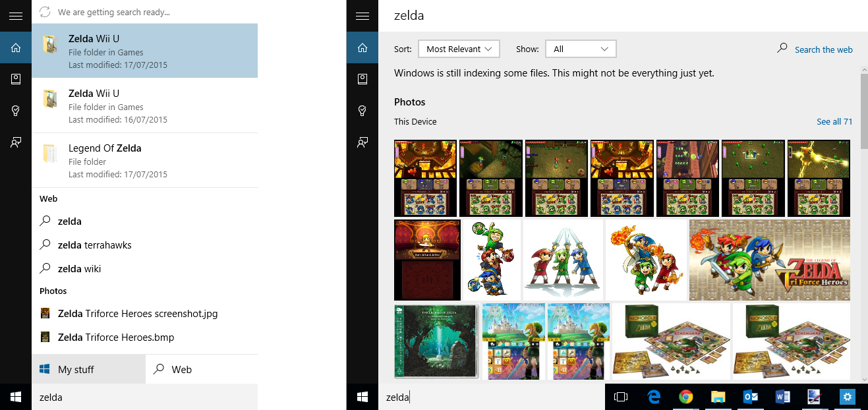Open last Zelda Monopoly board thumbnail
Viewport: 868px width, 410px height.
click(x=792, y=341)
